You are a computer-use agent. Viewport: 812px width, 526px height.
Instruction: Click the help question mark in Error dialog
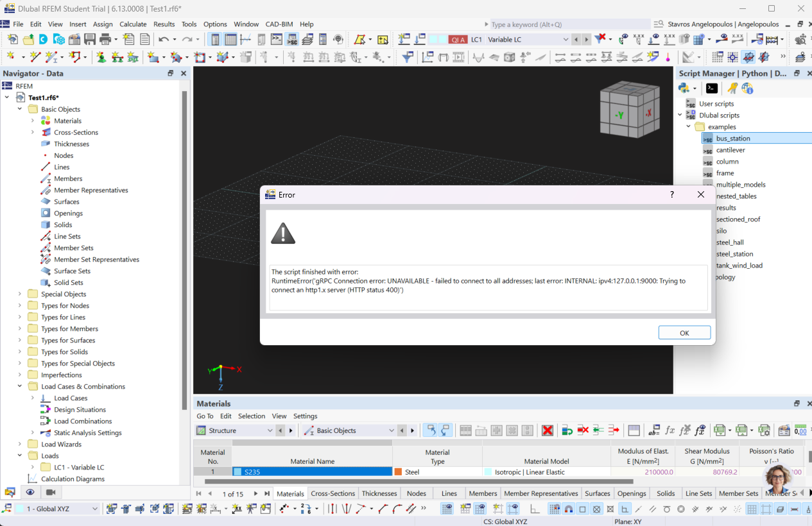click(672, 194)
